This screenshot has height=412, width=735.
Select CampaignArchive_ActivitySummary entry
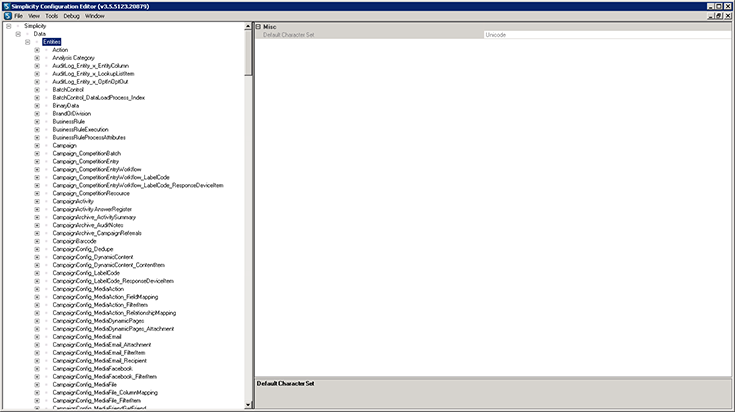94,217
